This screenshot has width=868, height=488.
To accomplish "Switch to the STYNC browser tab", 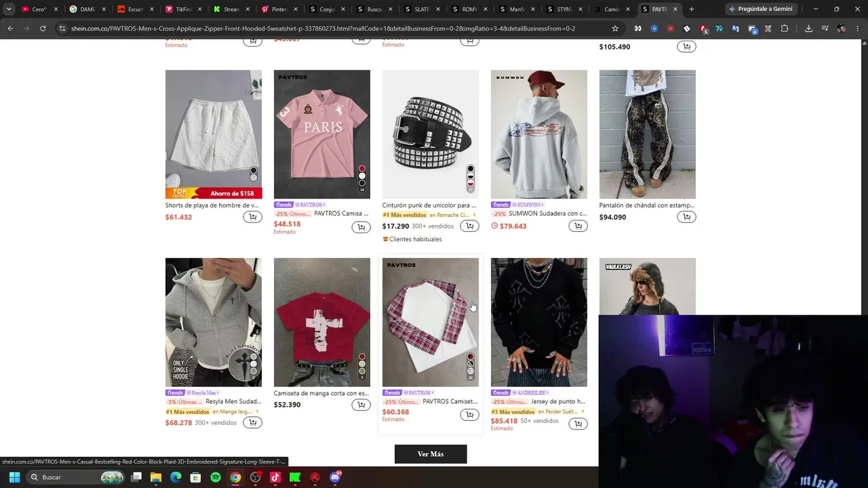I will 564,9.
